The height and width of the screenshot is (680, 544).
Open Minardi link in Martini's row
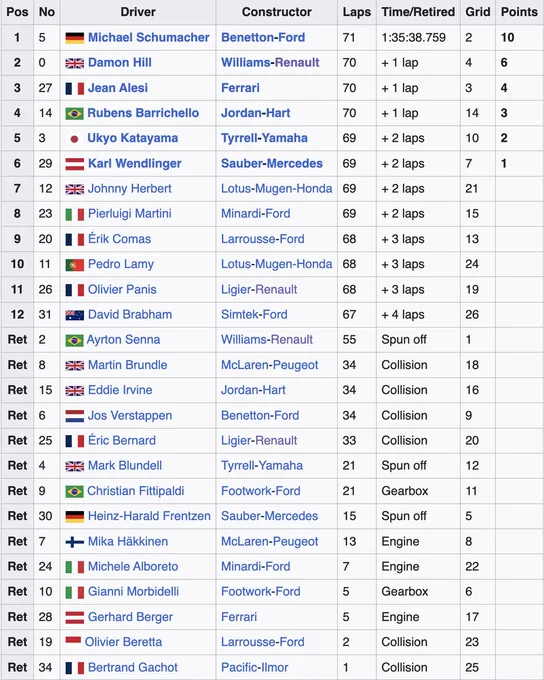[241, 214]
